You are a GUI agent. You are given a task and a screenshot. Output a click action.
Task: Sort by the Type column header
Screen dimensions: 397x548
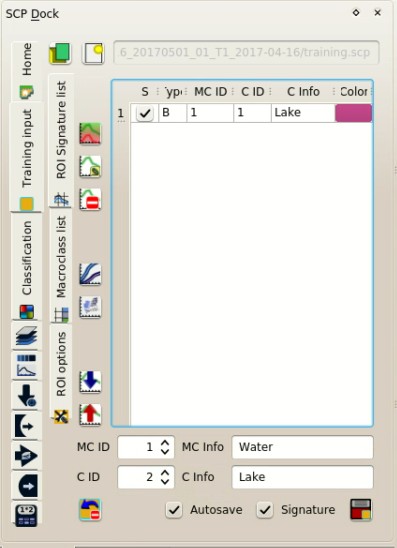point(173,92)
